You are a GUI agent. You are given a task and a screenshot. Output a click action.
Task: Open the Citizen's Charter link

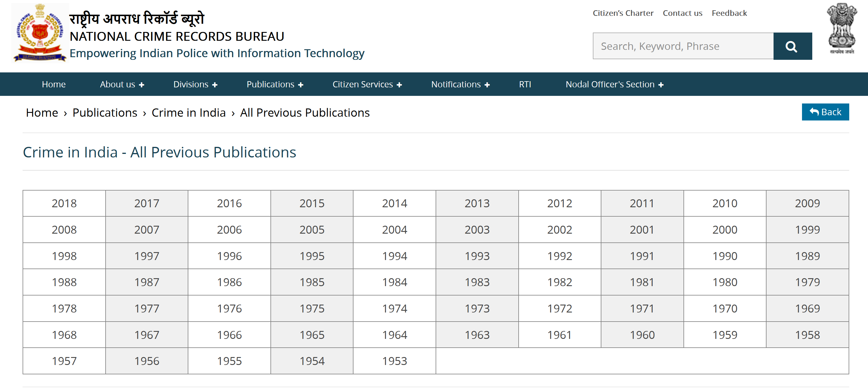[x=623, y=13]
